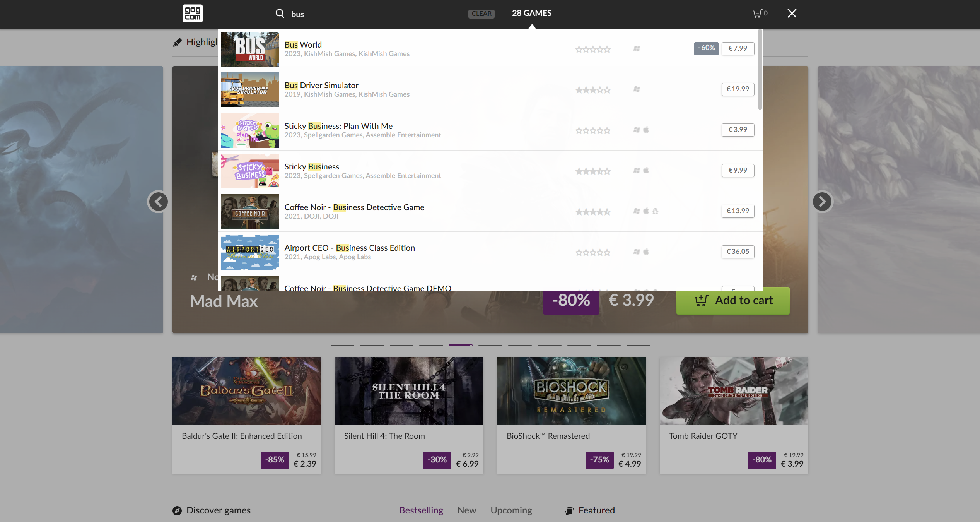Screen dimensions: 980x522
Task: Click the search results scrollbar
Action: click(x=760, y=70)
